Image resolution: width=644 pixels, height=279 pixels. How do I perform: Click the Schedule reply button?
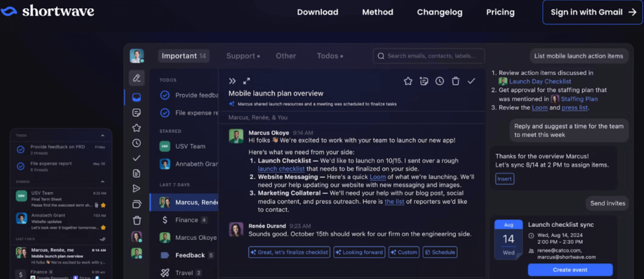point(440,253)
